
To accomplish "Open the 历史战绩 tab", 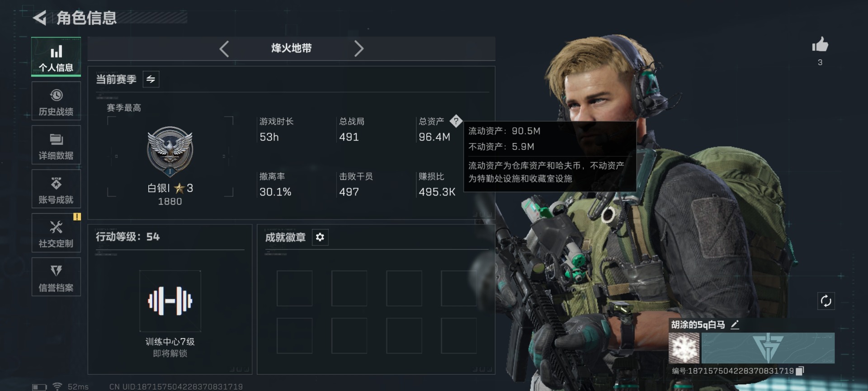I will click(x=56, y=101).
